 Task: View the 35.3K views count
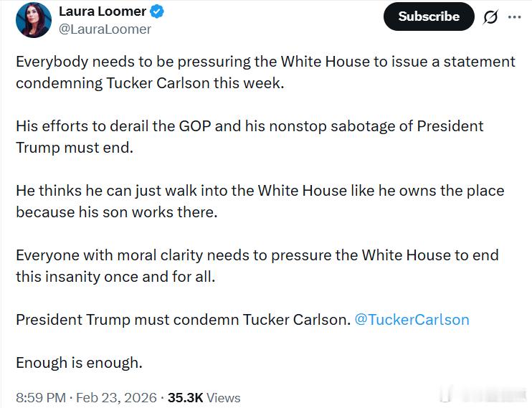pos(185,397)
